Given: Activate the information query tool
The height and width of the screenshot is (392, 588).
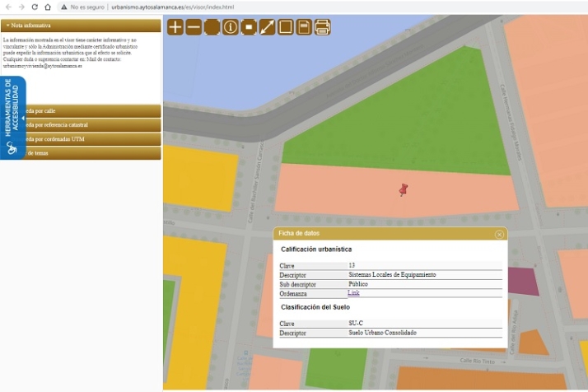Looking at the screenshot, I should pos(231,27).
